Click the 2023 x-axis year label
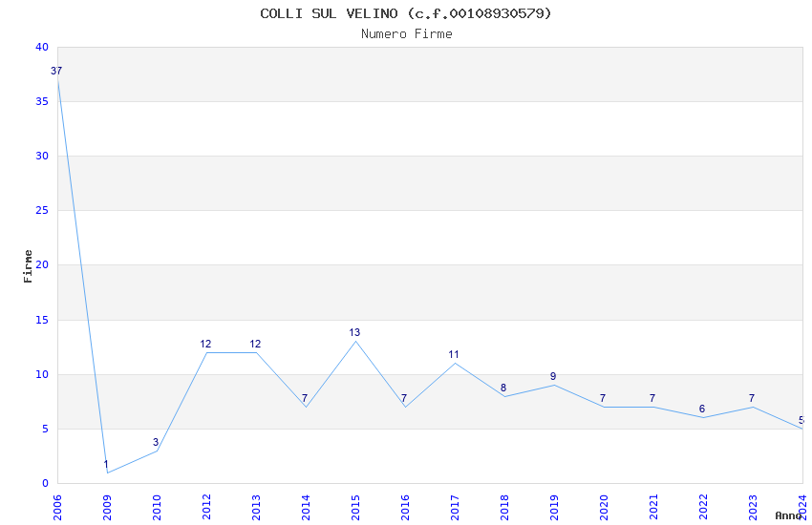Viewport: 812px width, 525px height. [x=753, y=508]
